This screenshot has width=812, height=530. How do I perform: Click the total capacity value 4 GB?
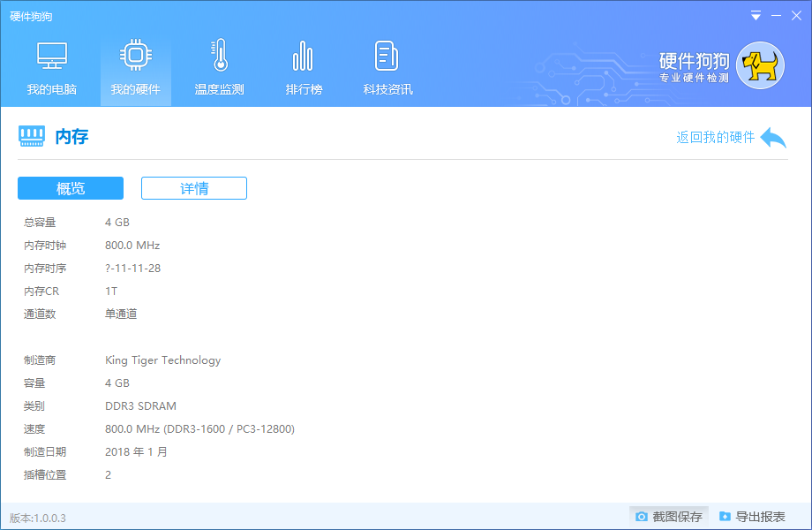(x=117, y=223)
